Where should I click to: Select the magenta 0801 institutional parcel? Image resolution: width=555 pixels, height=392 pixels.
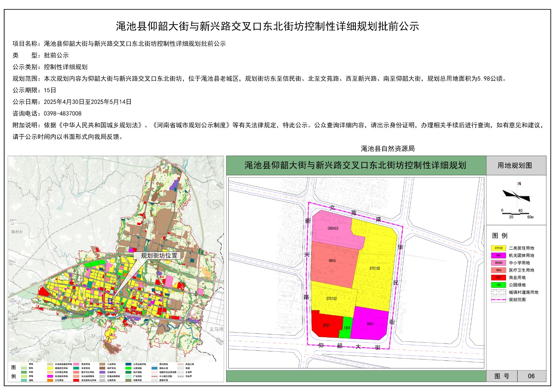tap(370, 324)
